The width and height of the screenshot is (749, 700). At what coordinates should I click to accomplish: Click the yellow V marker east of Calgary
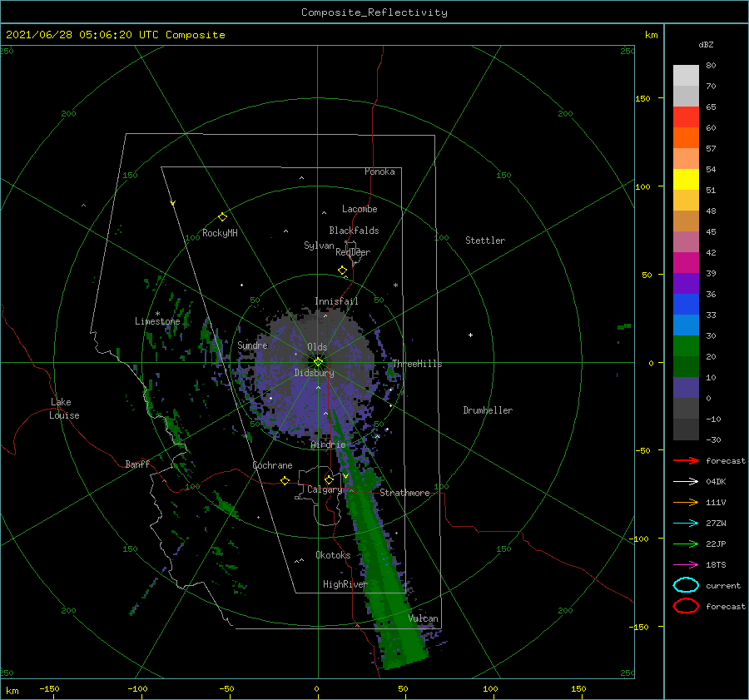[x=345, y=476]
